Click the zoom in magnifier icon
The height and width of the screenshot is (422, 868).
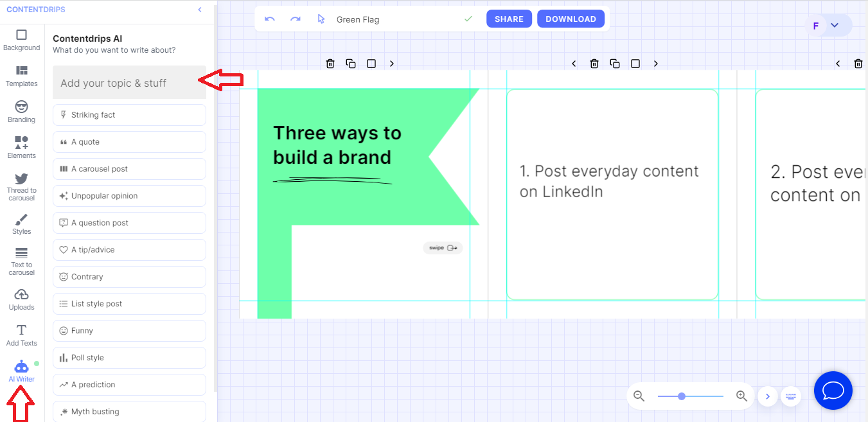click(x=741, y=396)
